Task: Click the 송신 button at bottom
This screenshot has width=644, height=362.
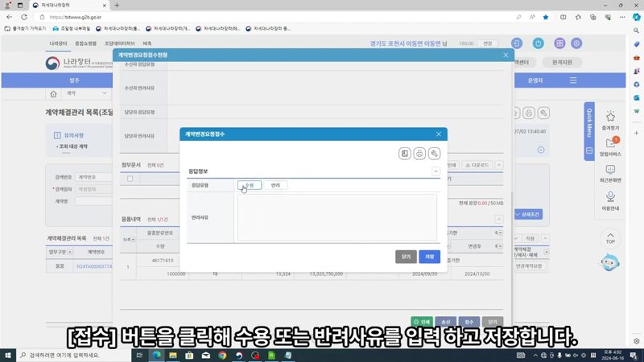Action: point(446,322)
